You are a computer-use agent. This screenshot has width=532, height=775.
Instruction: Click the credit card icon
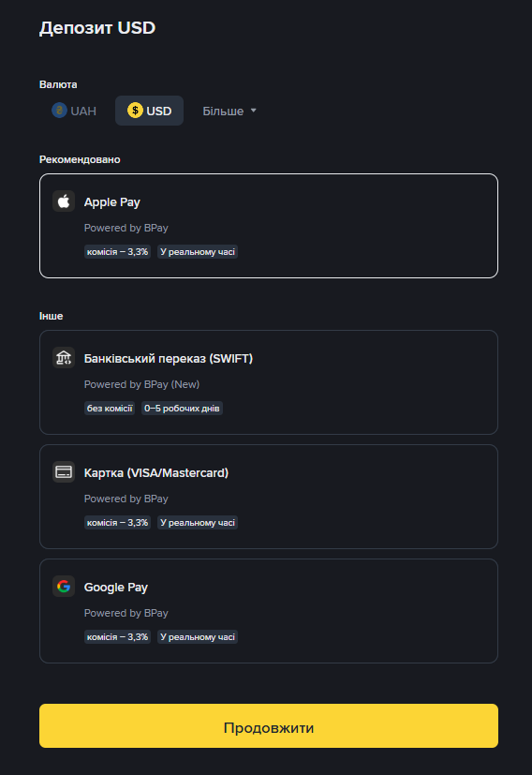[x=64, y=472]
